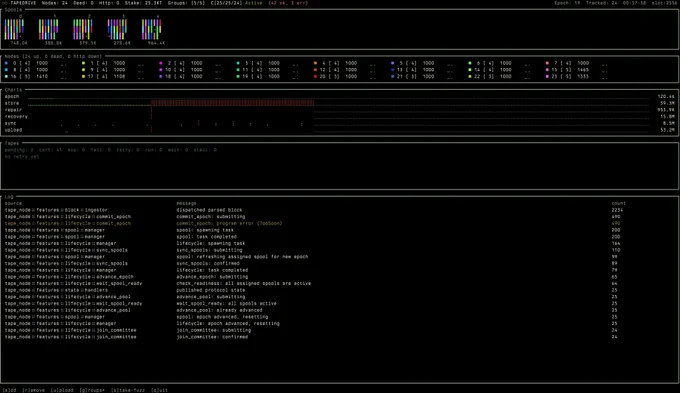Select the 'spool: spawning task' log row

pyautogui.click(x=315, y=230)
